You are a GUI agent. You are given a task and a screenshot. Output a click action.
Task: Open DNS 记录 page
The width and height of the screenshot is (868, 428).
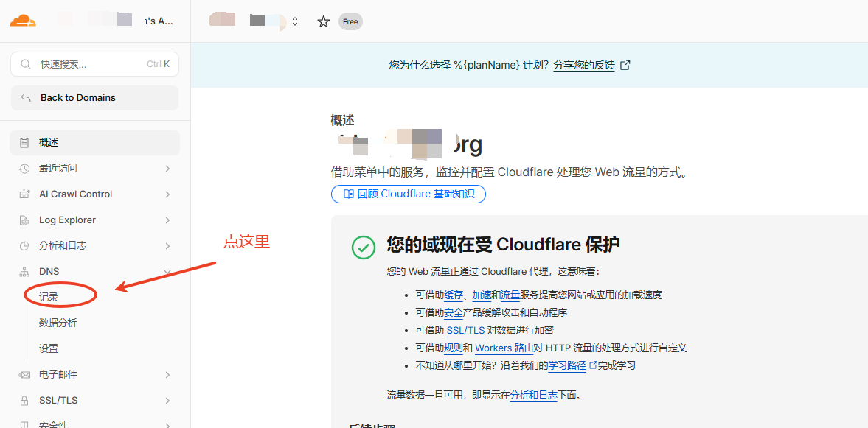tap(49, 297)
